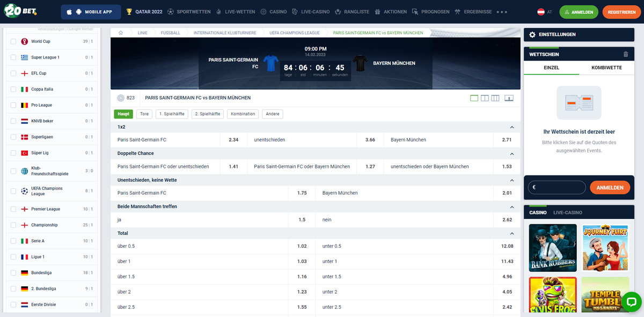The width and height of the screenshot is (644, 317).
Task: Select the Serie A checkbox
Action: 13,241
